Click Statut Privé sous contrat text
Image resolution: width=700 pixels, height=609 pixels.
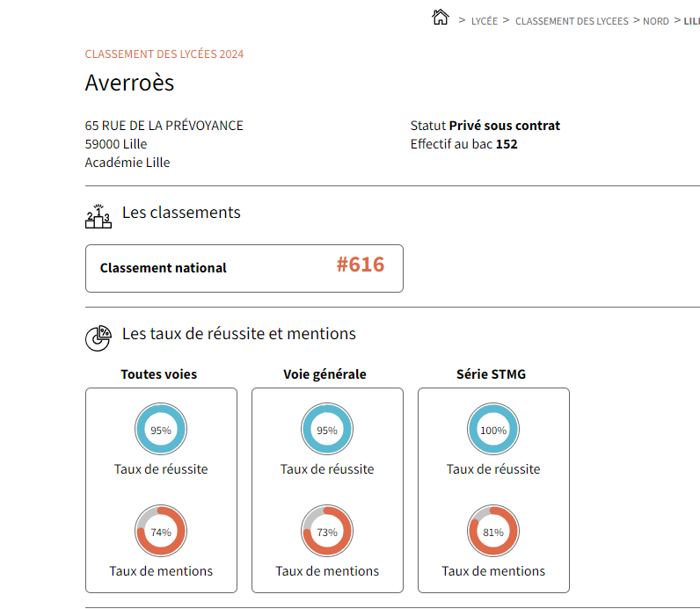(x=485, y=126)
